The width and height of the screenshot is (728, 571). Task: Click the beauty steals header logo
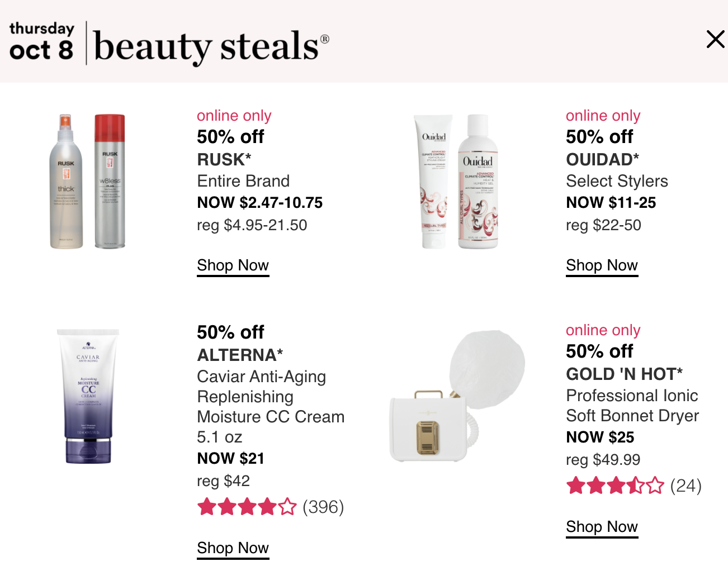click(169, 45)
